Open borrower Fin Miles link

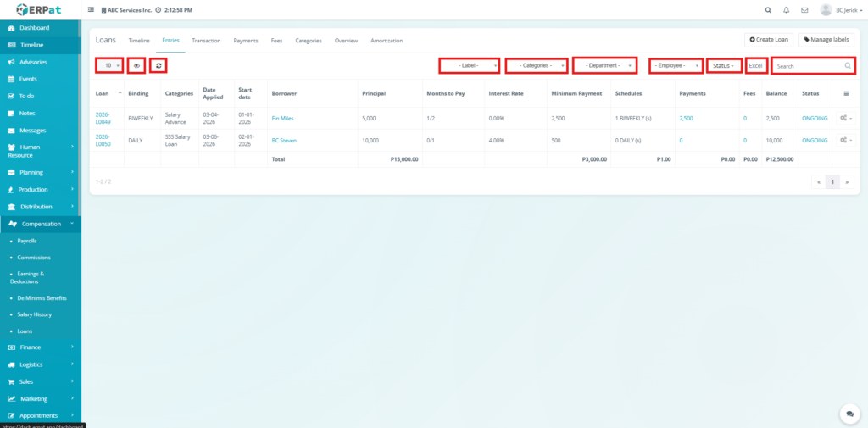(282, 118)
